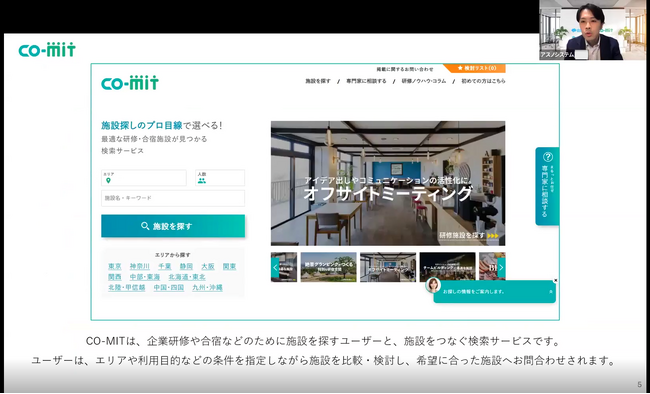Click the carousel left arrow
650x394 pixels.
tap(275, 268)
